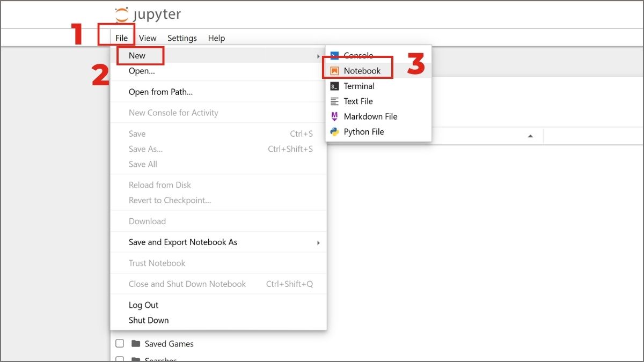Click Revert to Checkpoint... entry
The width and height of the screenshot is (644, 362).
tap(218, 200)
